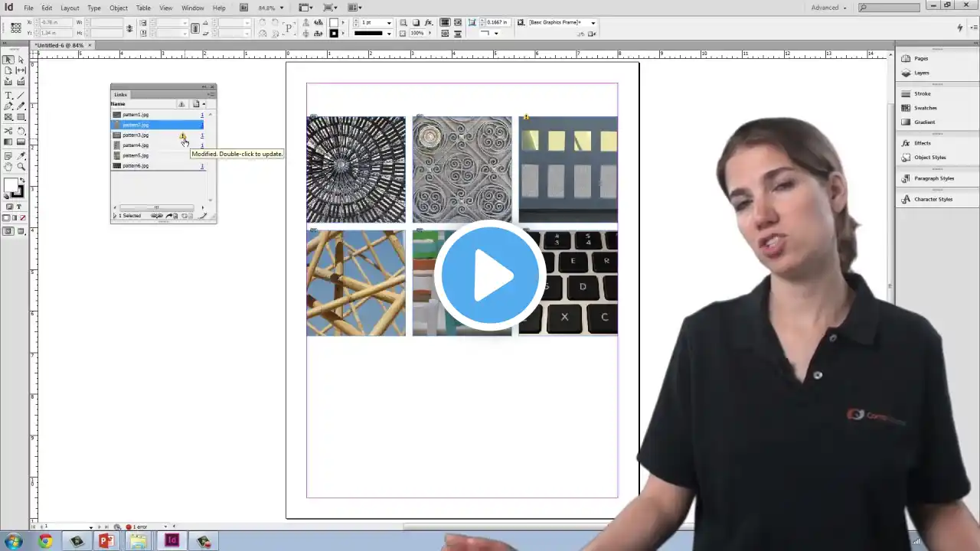The width and height of the screenshot is (980, 551).
Task: Open the Links panel flyout menu
Action: pyautogui.click(x=211, y=95)
